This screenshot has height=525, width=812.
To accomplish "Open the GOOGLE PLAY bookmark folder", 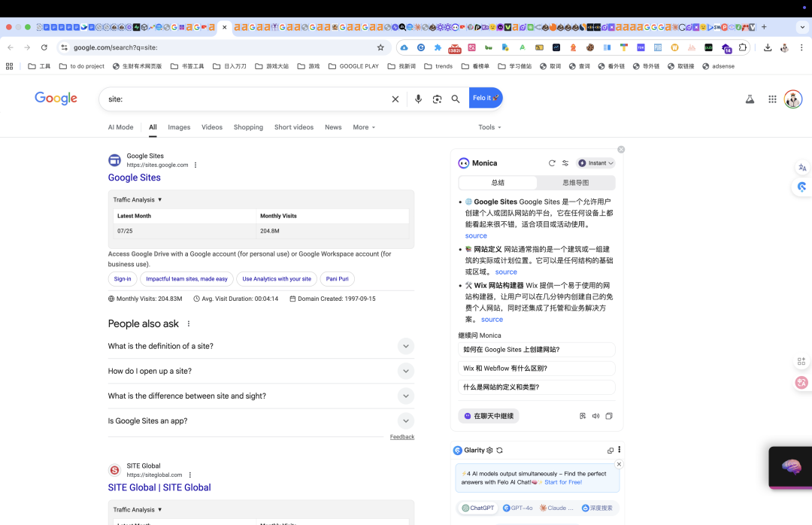I will pyautogui.click(x=353, y=66).
